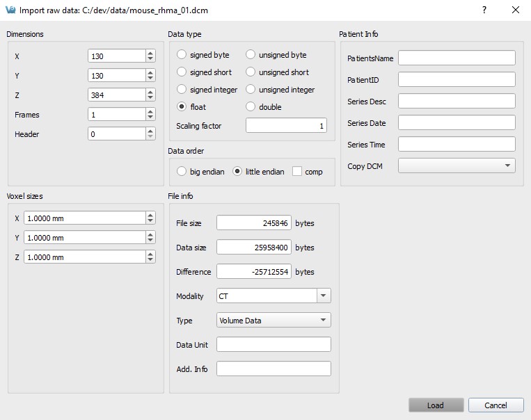531x420 pixels.
Task: Increase voxel size Z with up arrow
Action: [150, 254]
